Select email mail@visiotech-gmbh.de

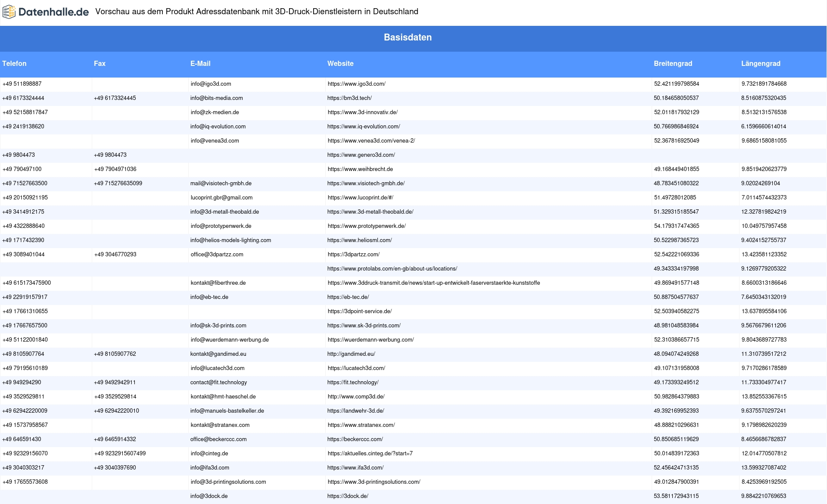[221, 184]
